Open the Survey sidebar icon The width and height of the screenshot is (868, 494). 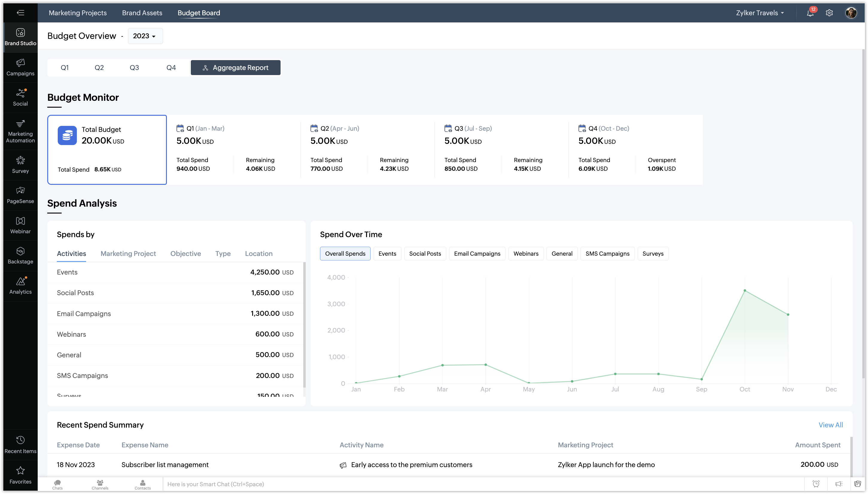(20, 164)
